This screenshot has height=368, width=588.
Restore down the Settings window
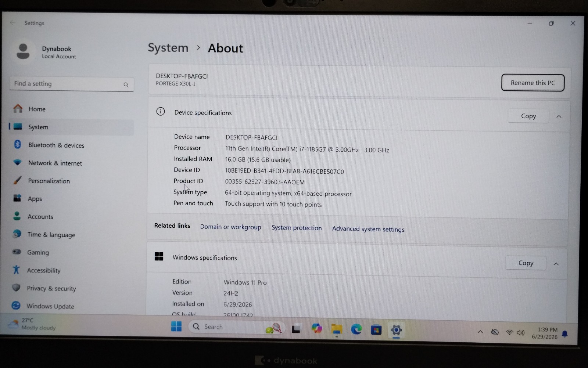coord(551,23)
